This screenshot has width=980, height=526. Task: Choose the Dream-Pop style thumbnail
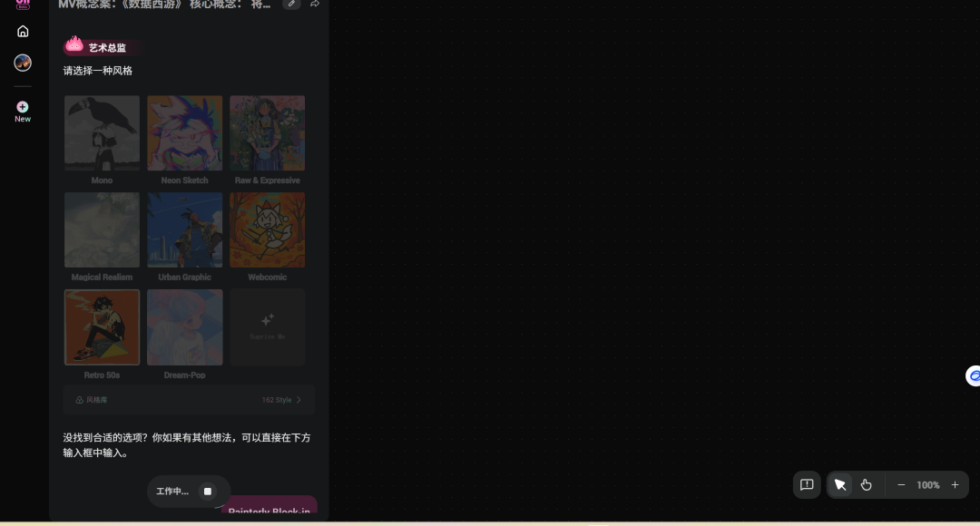point(184,327)
